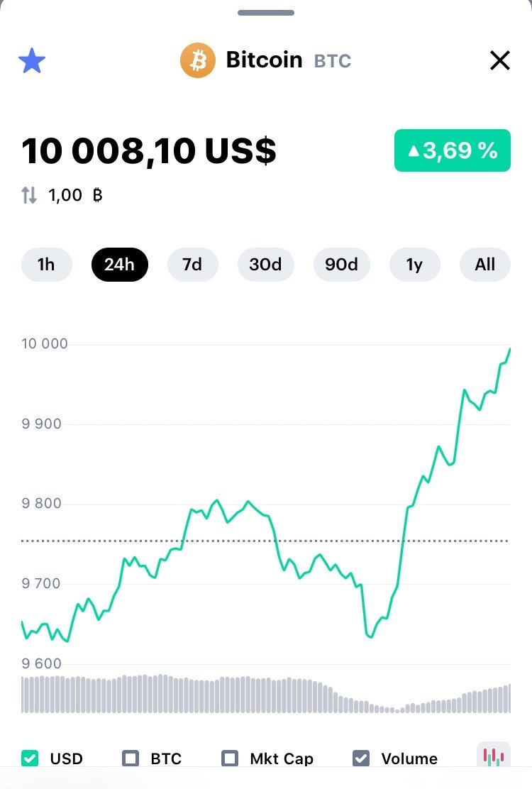Image resolution: width=532 pixels, height=789 pixels.
Task: Switch to candlestick chart view icon
Action: 493,755
